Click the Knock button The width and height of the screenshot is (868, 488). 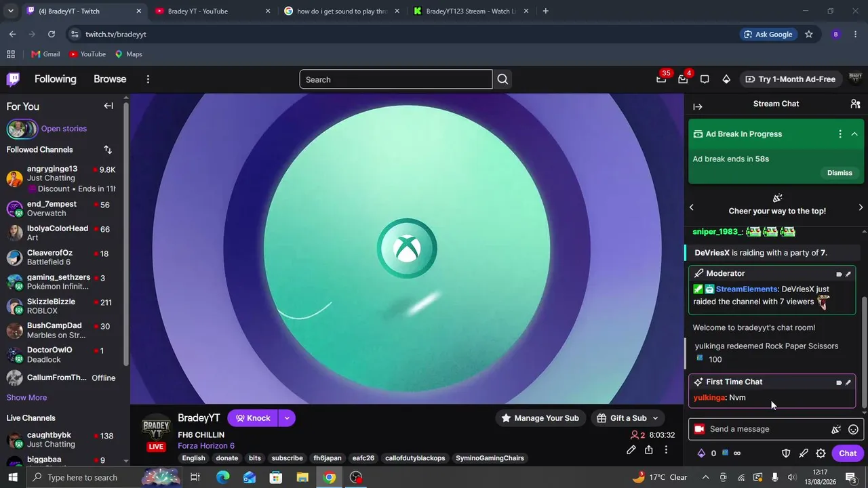253,418
